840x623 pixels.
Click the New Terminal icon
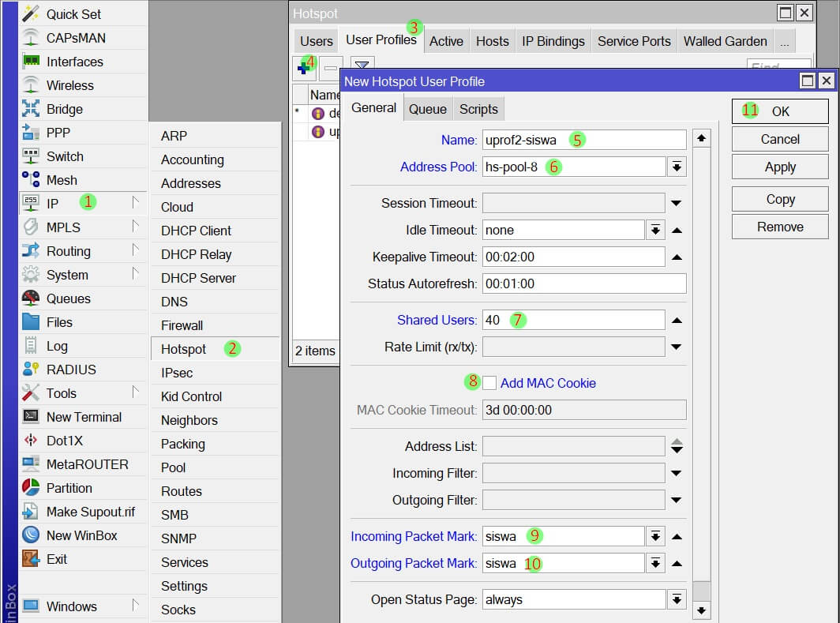click(x=31, y=417)
